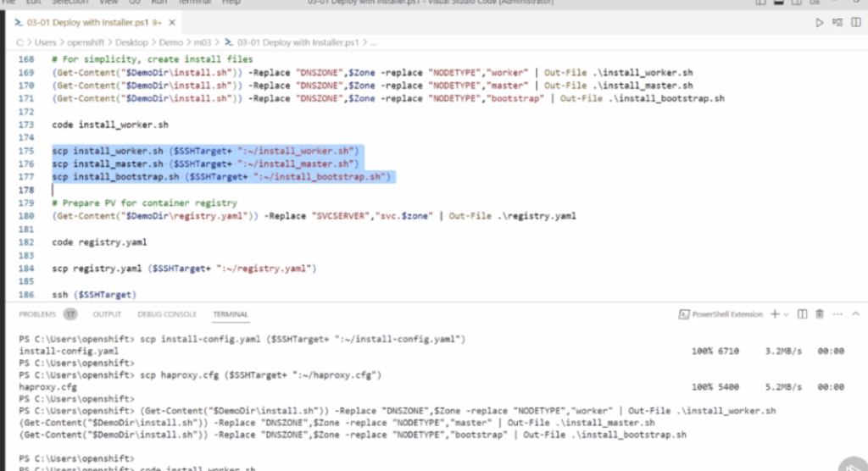Open the Terminal menu in the menu bar
The image size is (868, 471).
(x=194, y=3)
